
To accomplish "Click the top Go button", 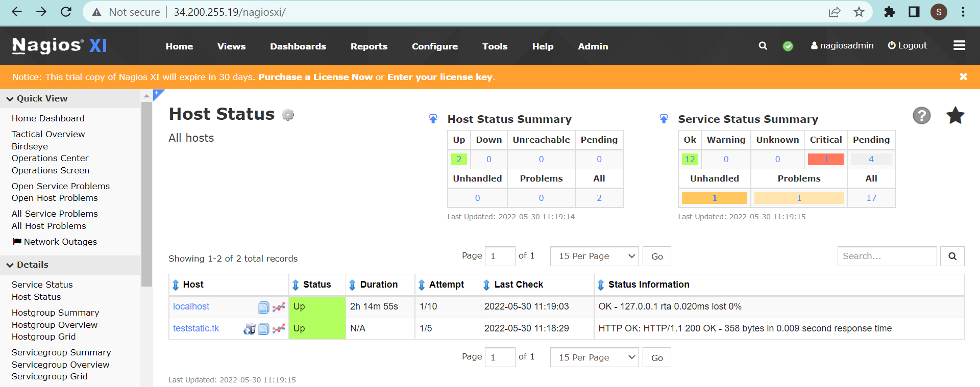I will (x=657, y=256).
